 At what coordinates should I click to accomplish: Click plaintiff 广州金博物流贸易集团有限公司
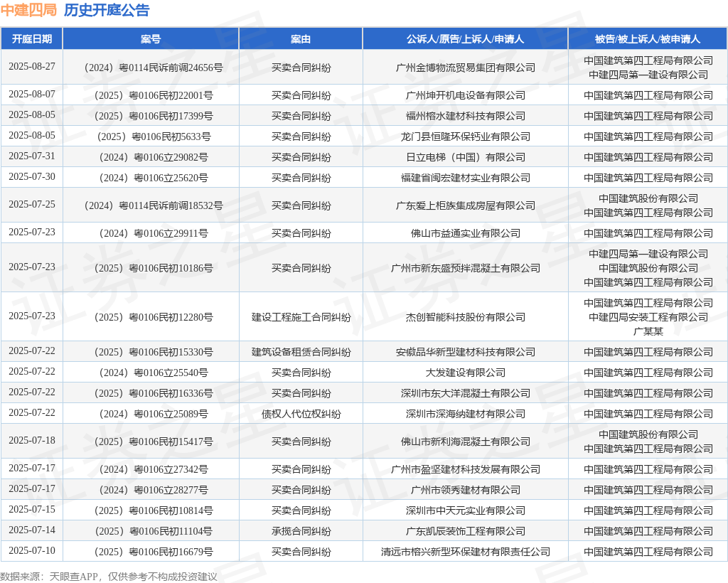pyautogui.click(x=465, y=68)
